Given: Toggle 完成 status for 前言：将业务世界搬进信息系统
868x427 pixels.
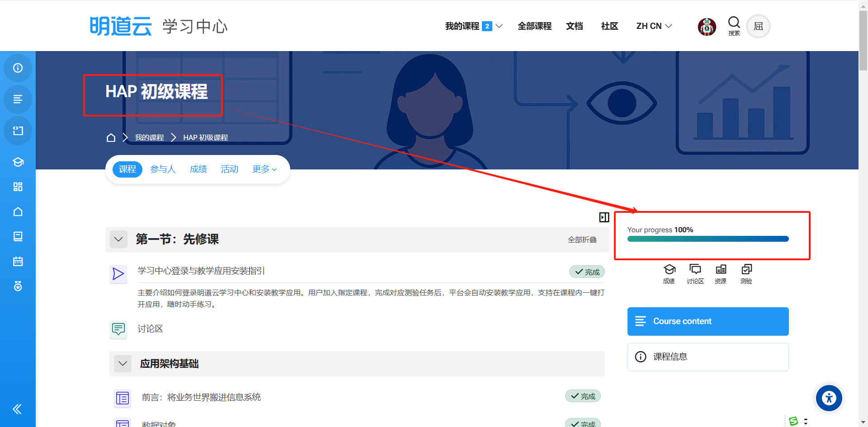Looking at the screenshot, I should [583, 396].
